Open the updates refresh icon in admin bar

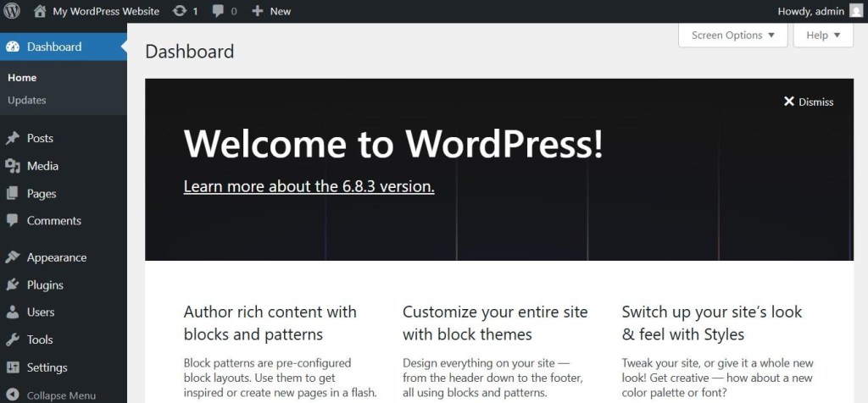(x=180, y=11)
